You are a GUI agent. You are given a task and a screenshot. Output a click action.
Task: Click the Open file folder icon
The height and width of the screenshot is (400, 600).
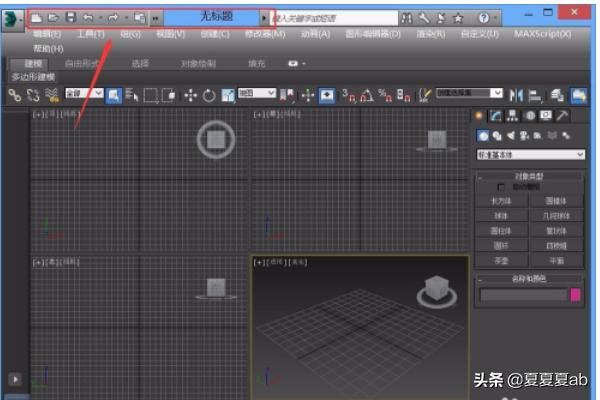point(53,18)
